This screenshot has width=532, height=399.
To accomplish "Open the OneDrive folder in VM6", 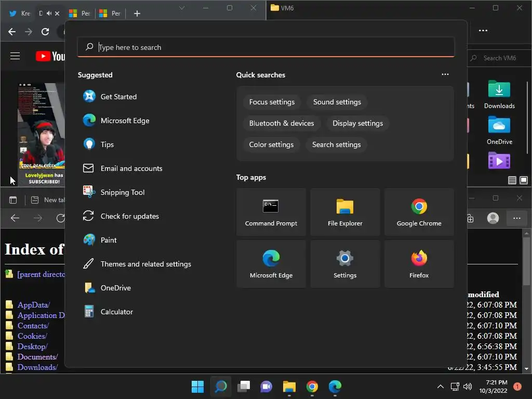I will point(499,130).
